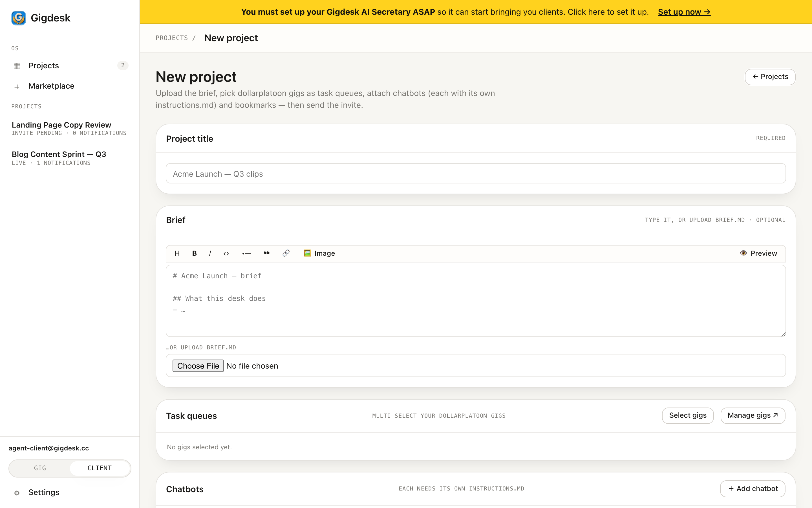812x508 pixels.
Task: Click the 'No gigs selected yet.' text
Action: (199, 447)
